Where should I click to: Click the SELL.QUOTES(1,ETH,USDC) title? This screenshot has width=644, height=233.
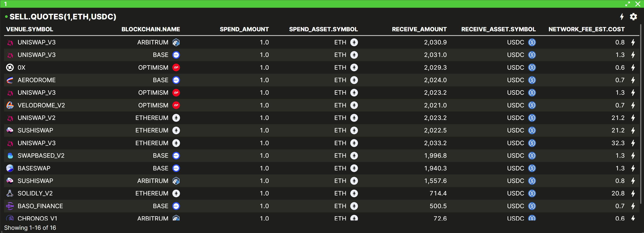(63, 17)
